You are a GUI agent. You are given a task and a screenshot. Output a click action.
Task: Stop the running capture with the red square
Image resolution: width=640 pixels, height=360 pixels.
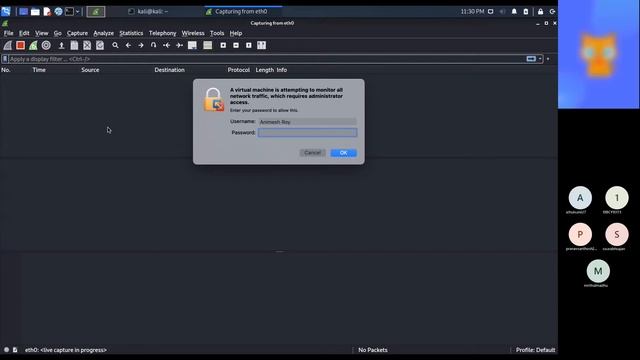[x=20, y=45]
